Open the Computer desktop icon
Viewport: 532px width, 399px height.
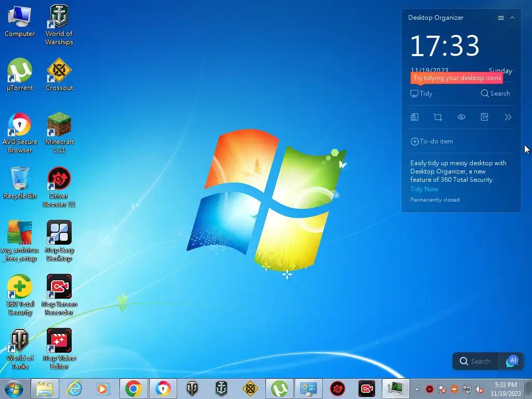point(19,21)
